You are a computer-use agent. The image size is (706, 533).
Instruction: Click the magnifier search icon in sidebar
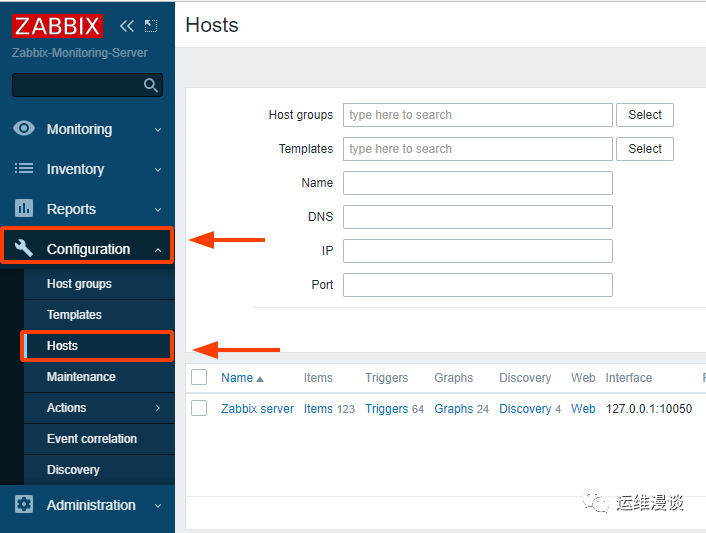[x=151, y=85]
